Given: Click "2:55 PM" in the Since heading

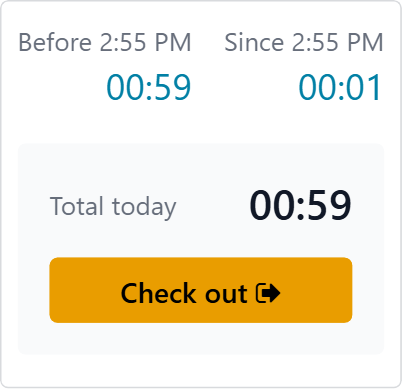Looking at the screenshot, I should pos(338,42).
